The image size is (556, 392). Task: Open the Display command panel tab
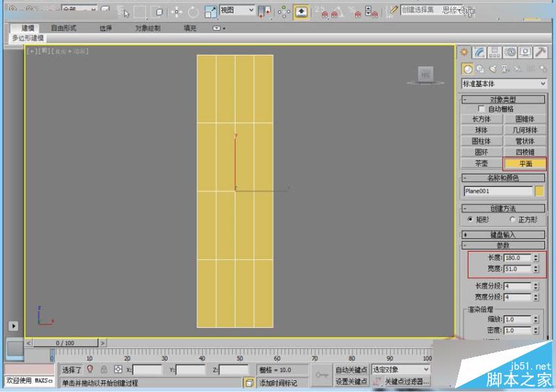[525, 53]
